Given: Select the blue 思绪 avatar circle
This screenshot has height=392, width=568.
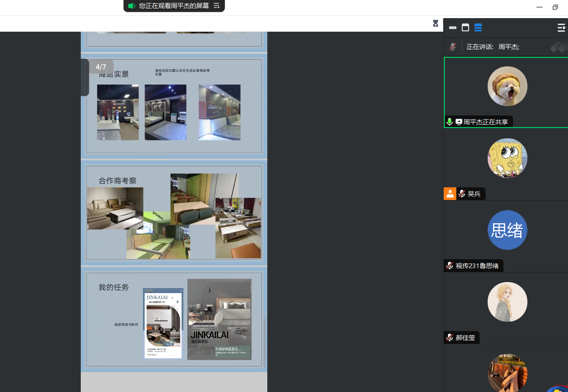Looking at the screenshot, I should tap(507, 230).
